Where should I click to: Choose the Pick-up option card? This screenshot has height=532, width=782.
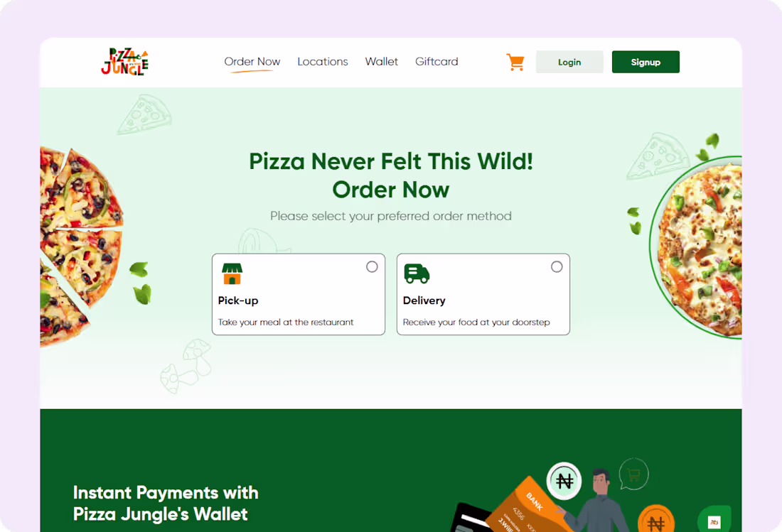point(299,294)
